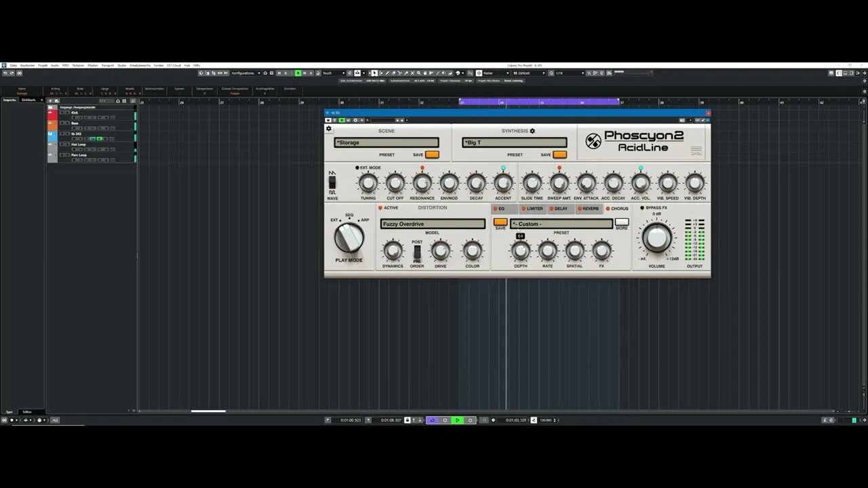Select the EQ effect tab
868x488 pixels.
[504, 209]
